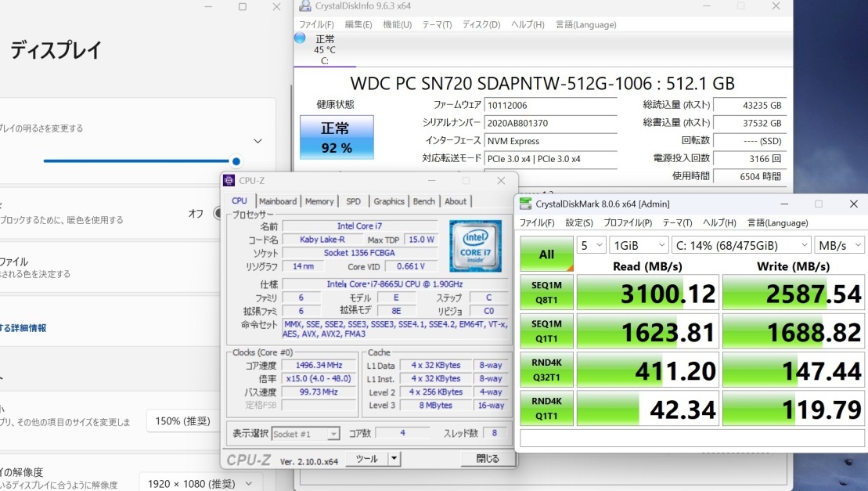Click the total host reads value 43235 GB
This screenshot has width=868, height=491.
click(751, 105)
